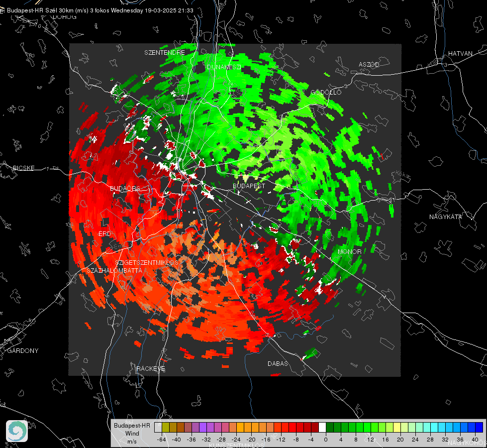Click the BUDAÖRS town label
This screenshot has height=448, width=487.
click(x=125, y=188)
